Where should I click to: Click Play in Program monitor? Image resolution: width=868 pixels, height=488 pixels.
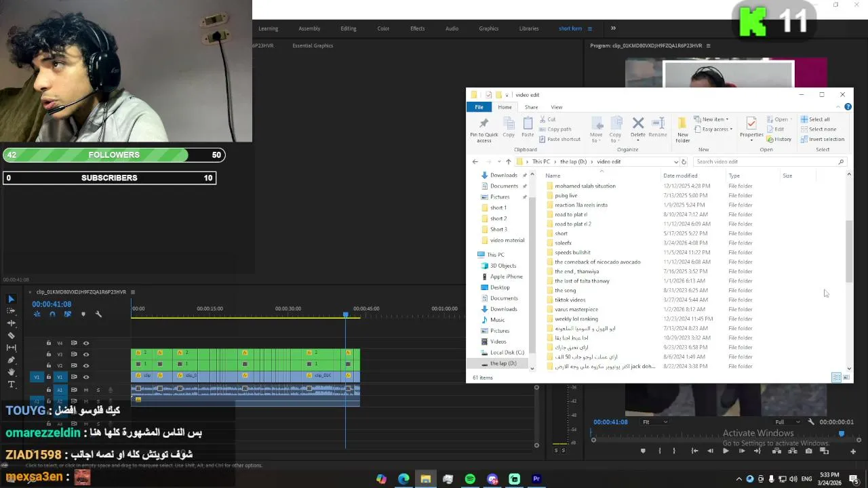pyautogui.click(x=726, y=451)
